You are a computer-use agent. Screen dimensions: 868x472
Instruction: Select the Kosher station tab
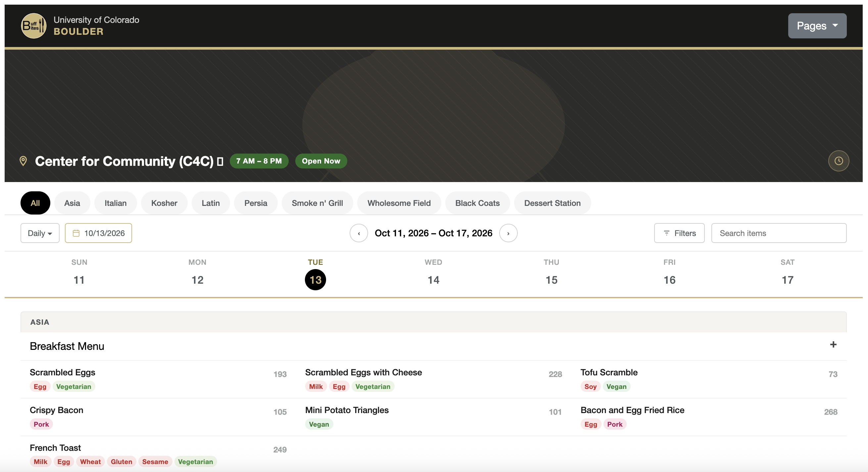pos(164,203)
